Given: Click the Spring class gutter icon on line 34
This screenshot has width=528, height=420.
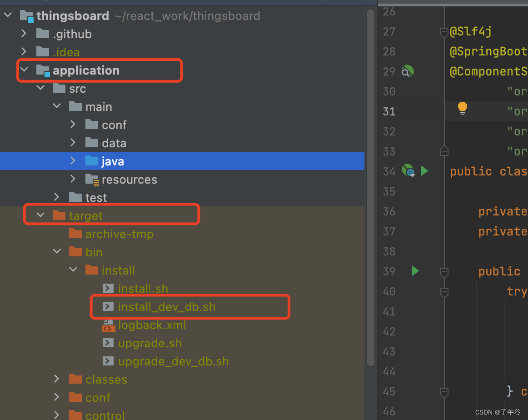Looking at the screenshot, I should pyautogui.click(x=408, y=170).
